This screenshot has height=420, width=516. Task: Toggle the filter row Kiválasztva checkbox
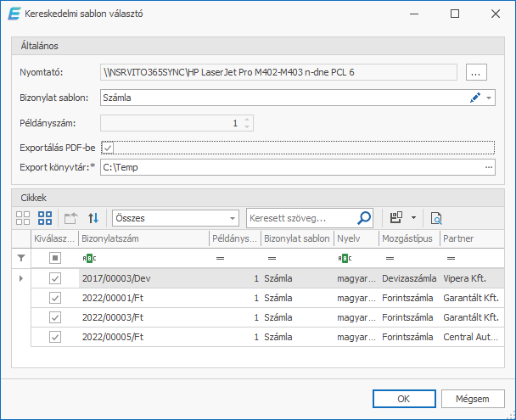[55, 258]
